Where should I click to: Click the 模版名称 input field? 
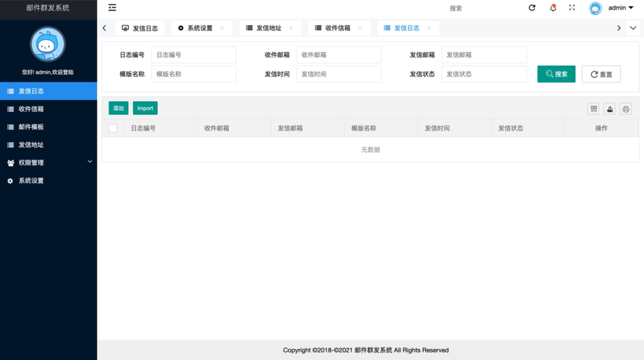click(x=194, y=74)
